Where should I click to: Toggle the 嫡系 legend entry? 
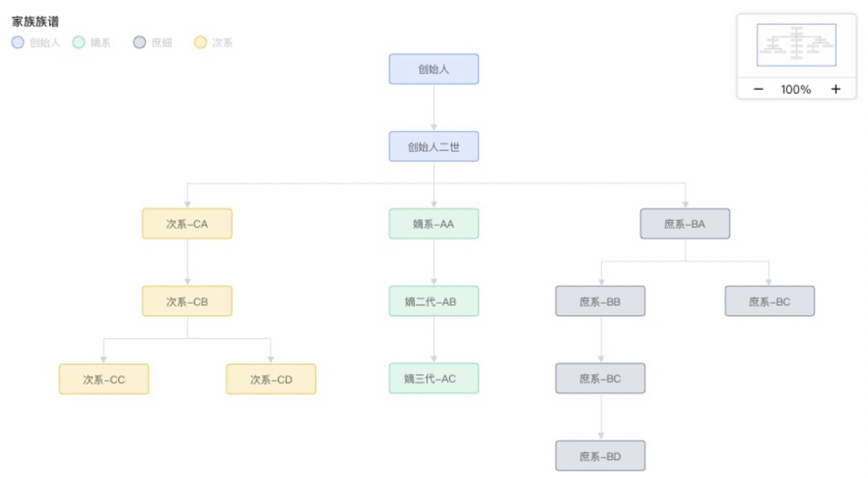(92, 42)
